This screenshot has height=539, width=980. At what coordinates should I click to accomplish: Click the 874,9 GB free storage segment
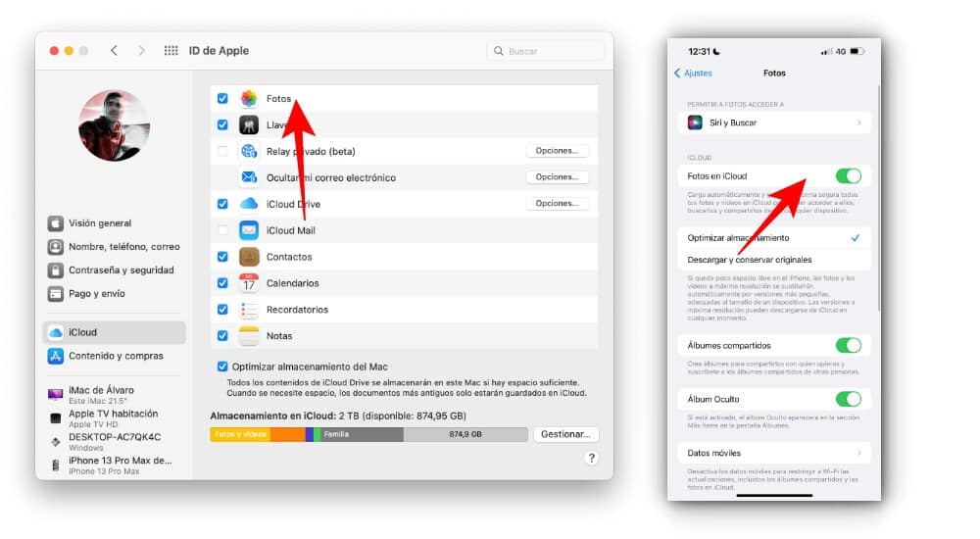coord(465,434)
